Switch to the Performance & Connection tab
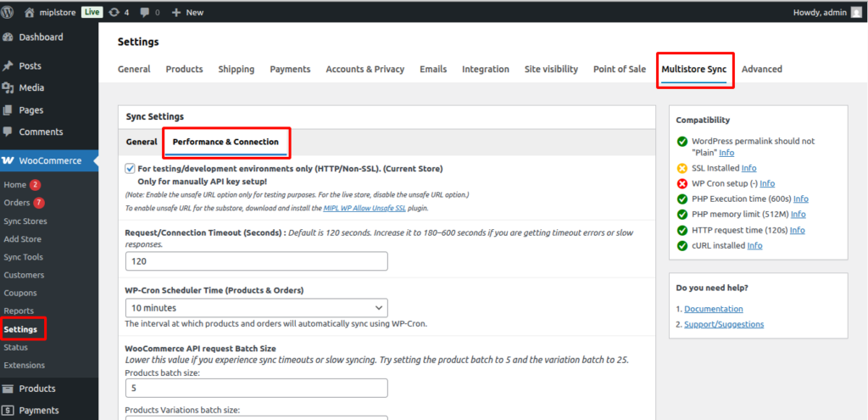Screen dimensions: 868x420 tap(225, 142)
